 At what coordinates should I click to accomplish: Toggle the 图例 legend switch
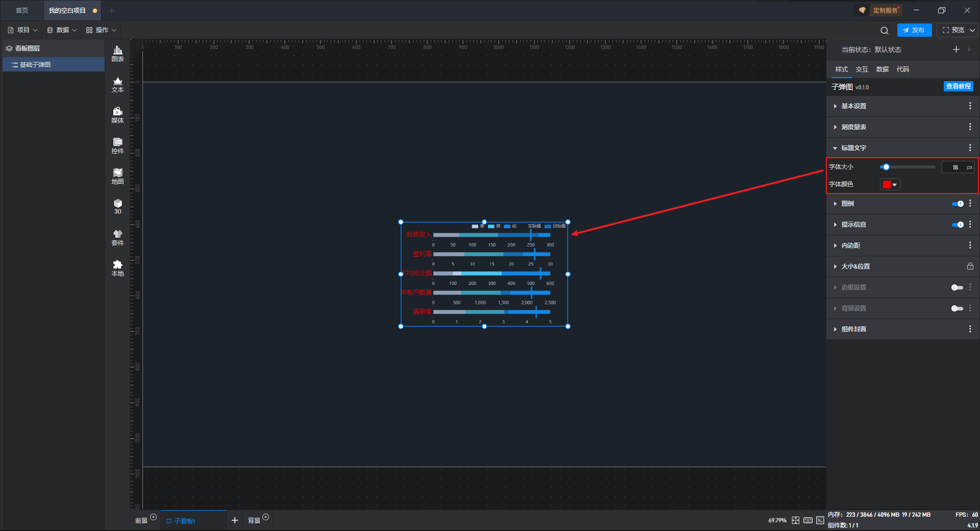pos(958,204)
